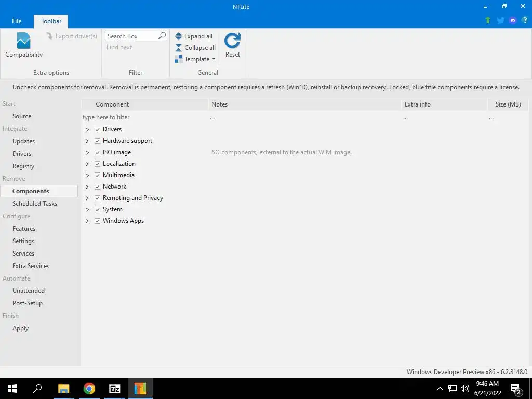Open Settings page in sidebar
The image size is (532, 399).
(x=23, y=241)
